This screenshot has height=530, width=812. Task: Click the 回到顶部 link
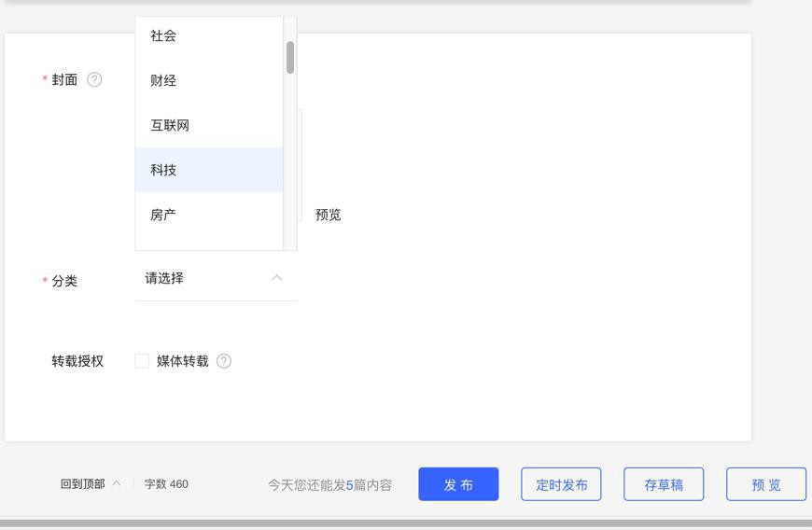(83, 483)
